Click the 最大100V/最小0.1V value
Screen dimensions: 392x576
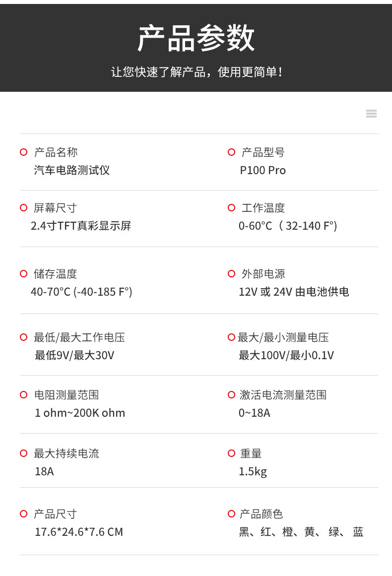tap(286, 356)
